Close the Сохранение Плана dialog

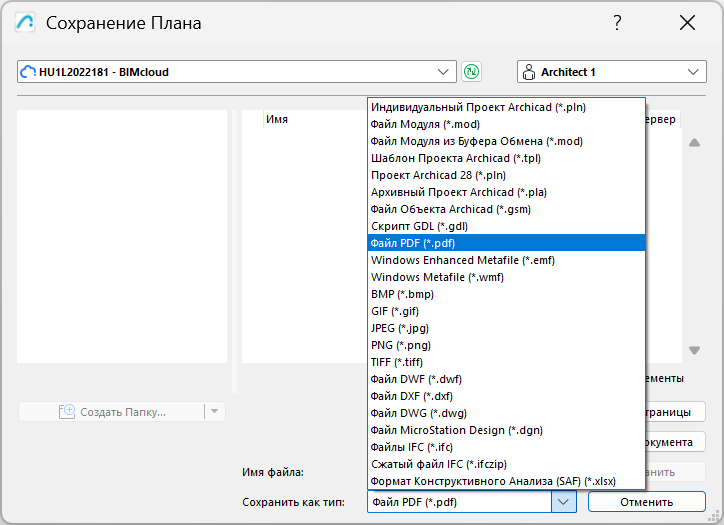687,22
